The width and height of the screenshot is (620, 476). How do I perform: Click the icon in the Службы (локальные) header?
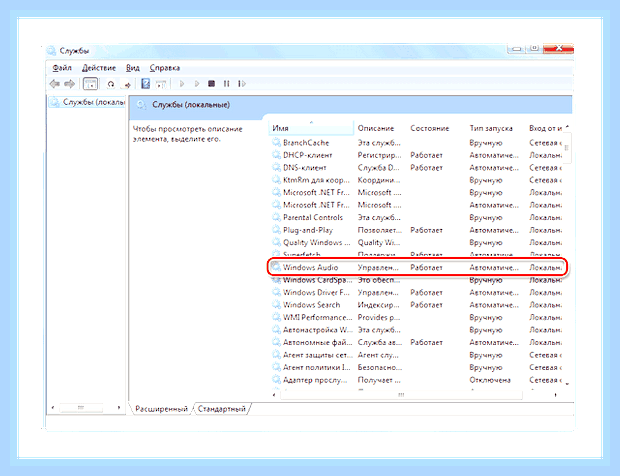click(141, 105)
